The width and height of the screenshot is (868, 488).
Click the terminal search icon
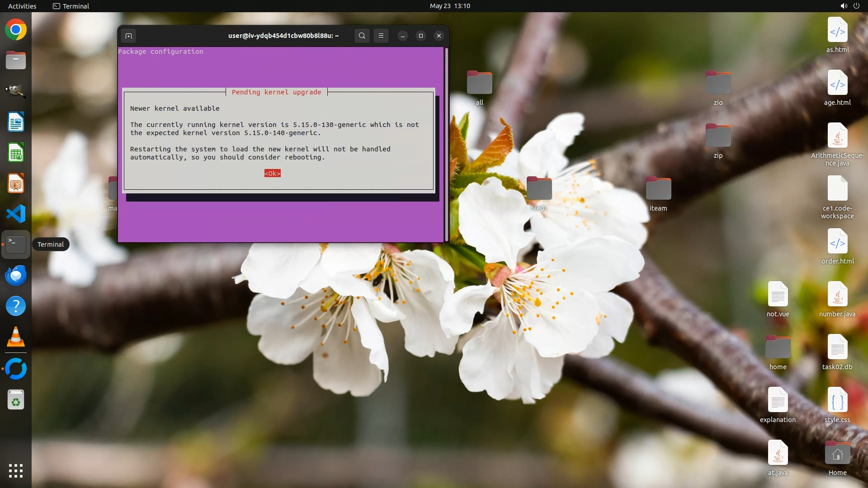point(362,36)
